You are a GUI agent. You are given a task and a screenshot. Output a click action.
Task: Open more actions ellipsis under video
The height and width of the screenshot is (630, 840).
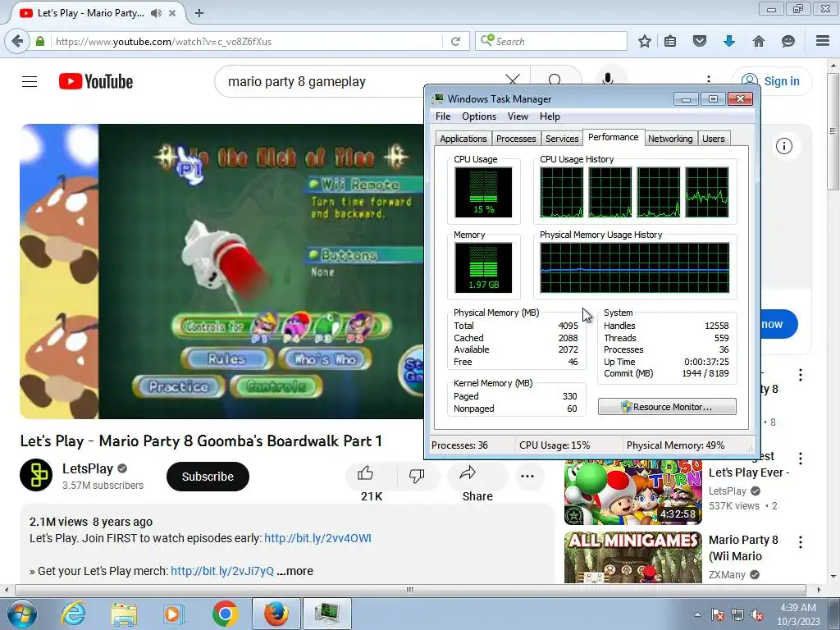click(x=527, y=476)
